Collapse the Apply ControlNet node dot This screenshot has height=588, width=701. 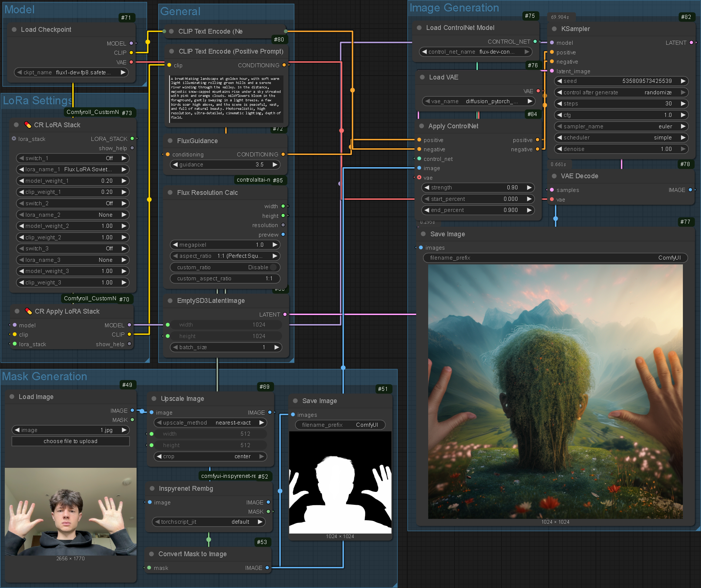pyautogui.click(x=422, y=126)
